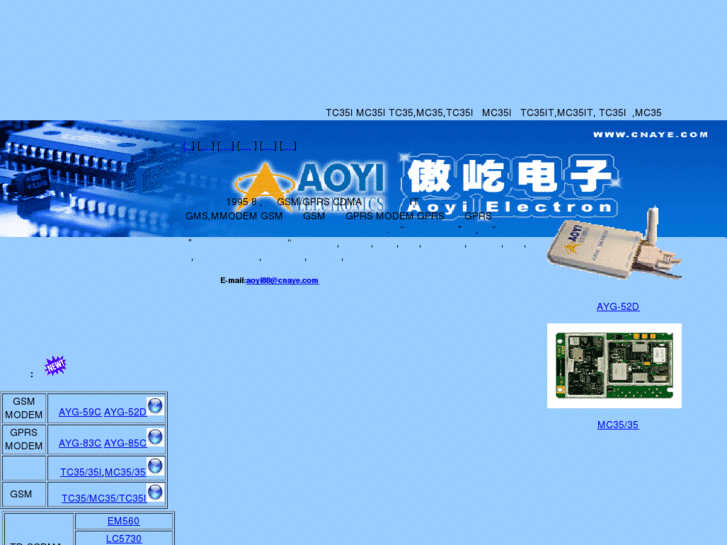This screenshot has height=545, width=727.
Task: Open the AYG-52D link in GSM MODEM row
Action: (125, 412)
